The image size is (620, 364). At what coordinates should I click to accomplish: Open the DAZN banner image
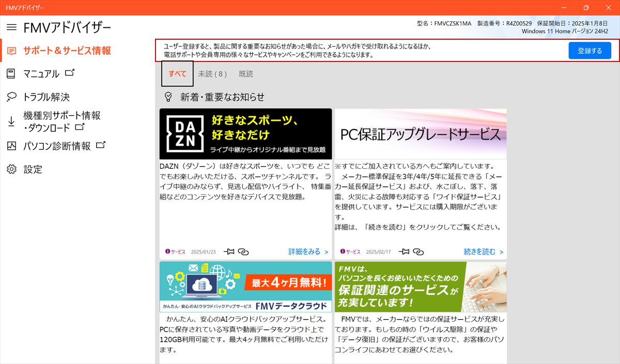(245, 134)
